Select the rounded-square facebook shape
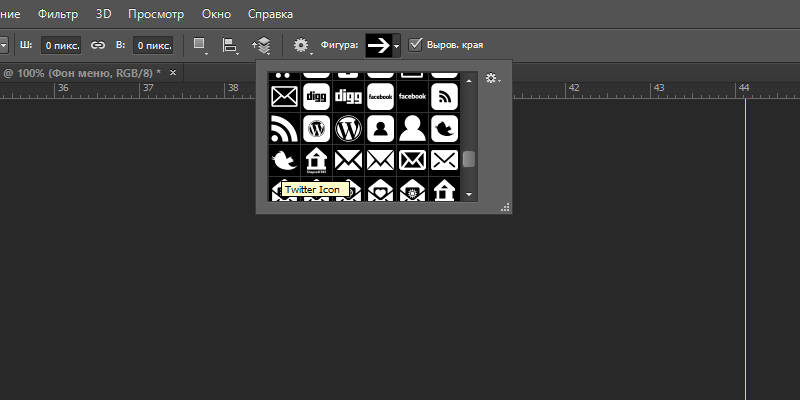This screenshot has width=800, height=400. click(380, 97)
